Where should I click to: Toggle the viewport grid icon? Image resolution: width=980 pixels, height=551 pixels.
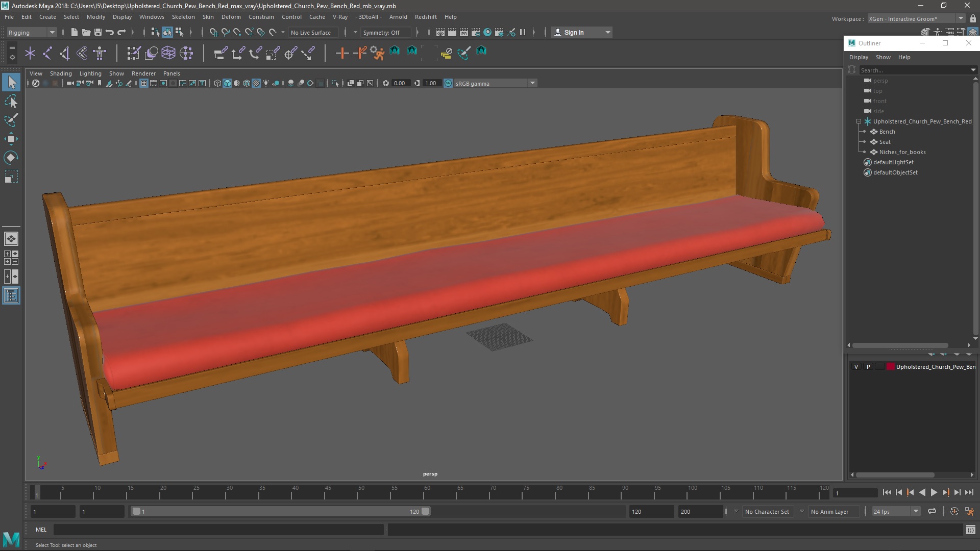[x=144, y=83]
